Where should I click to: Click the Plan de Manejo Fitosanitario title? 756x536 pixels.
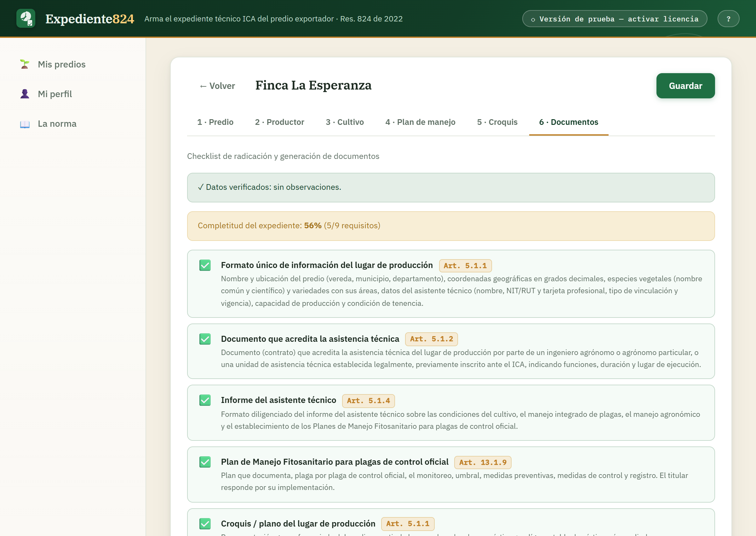click(335, 462)
